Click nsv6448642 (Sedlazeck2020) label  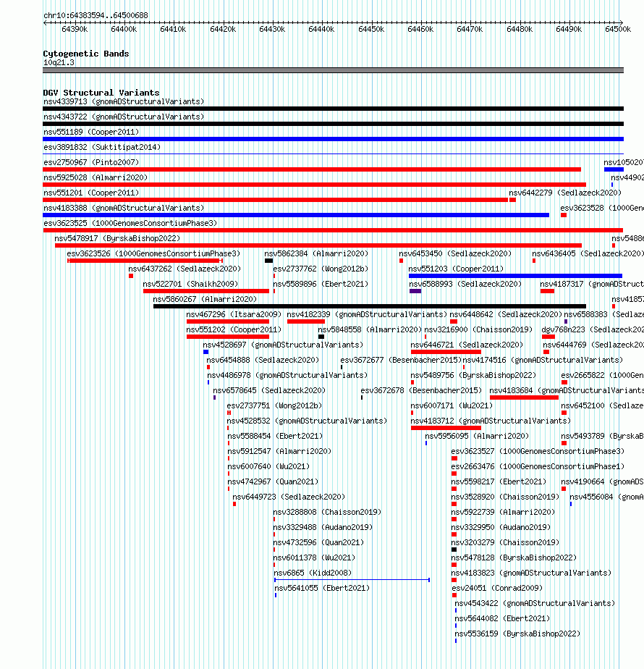point(506,314)
